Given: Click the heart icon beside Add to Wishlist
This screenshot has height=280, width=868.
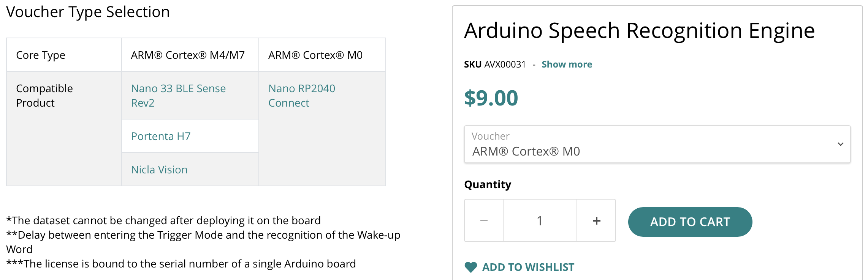Looking at the screenshot, I should click(470, 267).
